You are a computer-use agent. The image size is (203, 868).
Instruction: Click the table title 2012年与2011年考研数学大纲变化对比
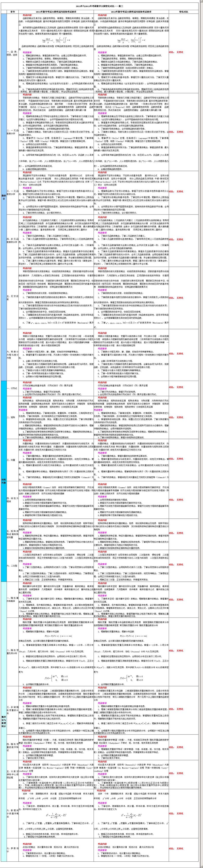101,6
